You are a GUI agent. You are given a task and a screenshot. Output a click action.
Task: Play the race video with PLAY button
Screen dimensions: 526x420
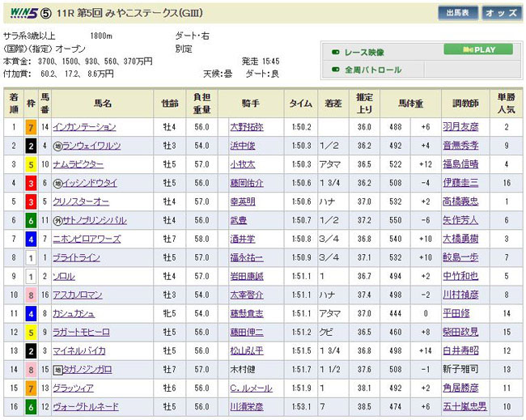coord(477,49)
